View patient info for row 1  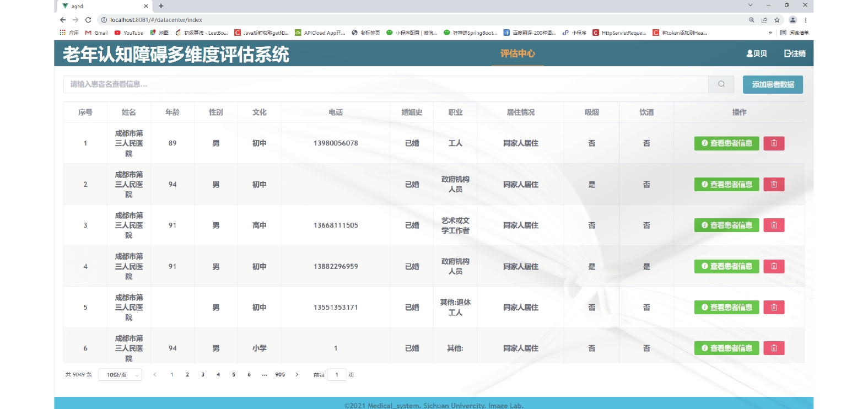pos(727,143)
